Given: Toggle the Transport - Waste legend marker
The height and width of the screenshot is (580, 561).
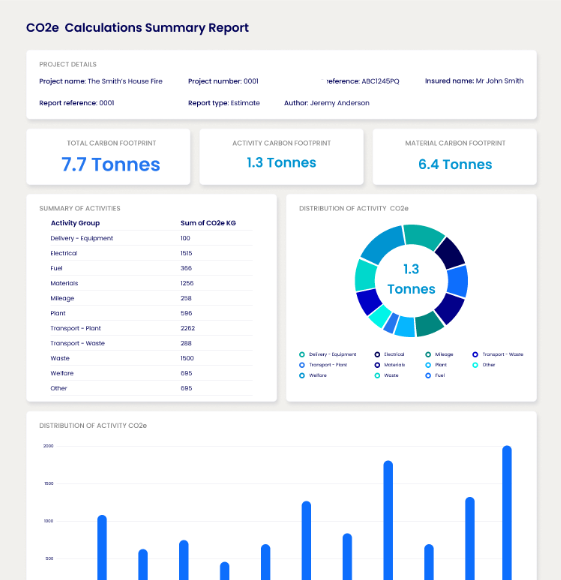Looking at the screenshot, I should tap(475, 354).
